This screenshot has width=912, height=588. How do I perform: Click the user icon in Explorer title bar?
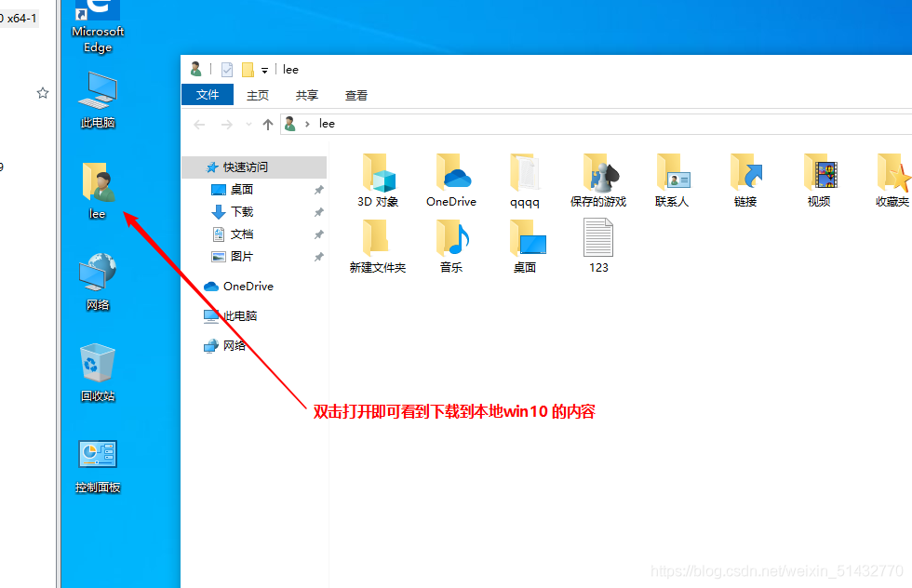click(x=196, y=69)
